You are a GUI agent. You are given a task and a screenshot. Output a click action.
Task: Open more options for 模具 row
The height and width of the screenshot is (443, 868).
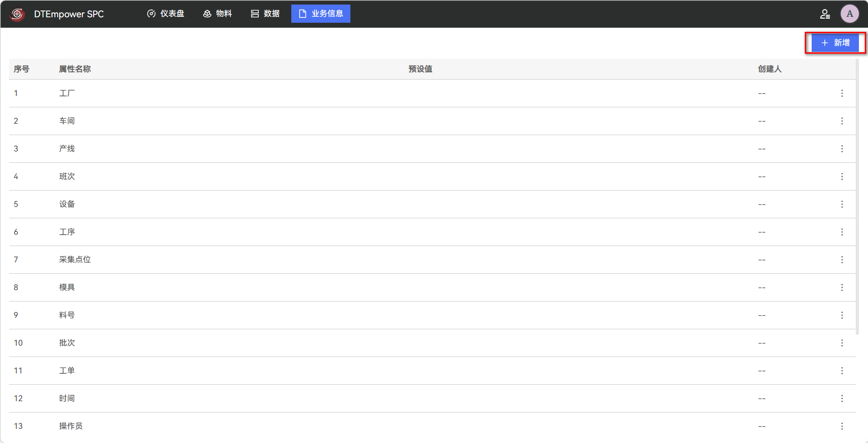[842, 287]
